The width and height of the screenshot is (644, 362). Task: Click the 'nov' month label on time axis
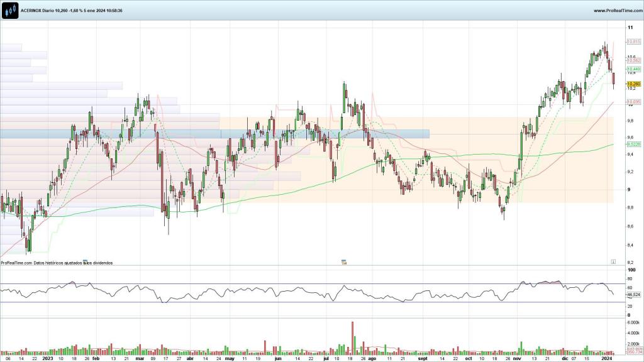(x=517, y=359)
